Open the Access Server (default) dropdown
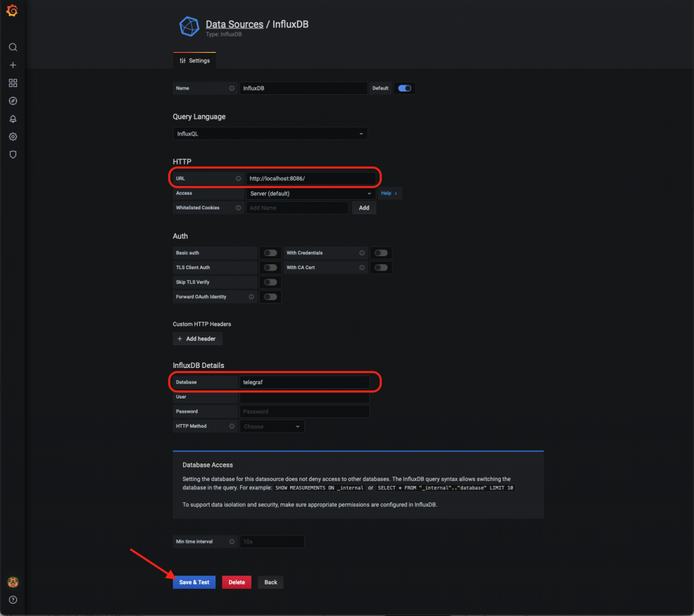This screenshot has width=694, height=616. 310,193
